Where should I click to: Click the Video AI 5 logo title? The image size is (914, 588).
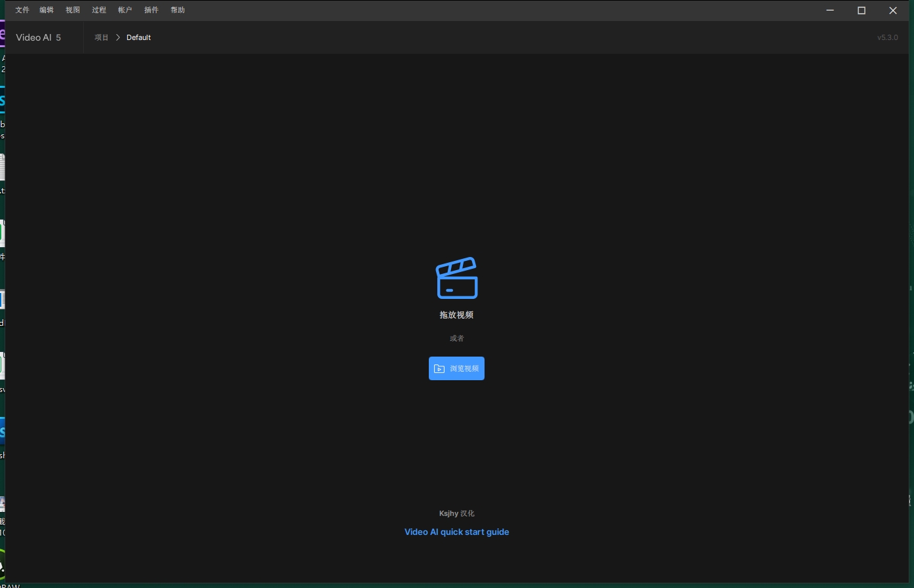point(39,37)
